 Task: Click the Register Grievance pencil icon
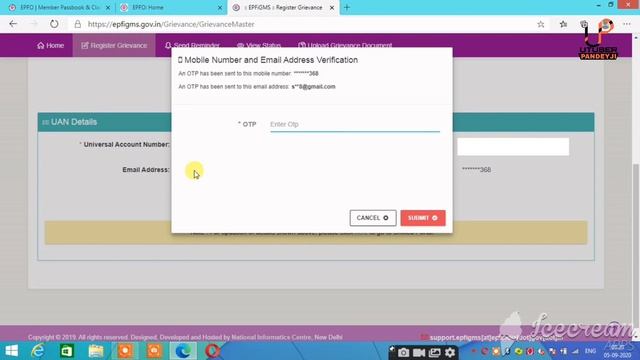pos(85,45)
